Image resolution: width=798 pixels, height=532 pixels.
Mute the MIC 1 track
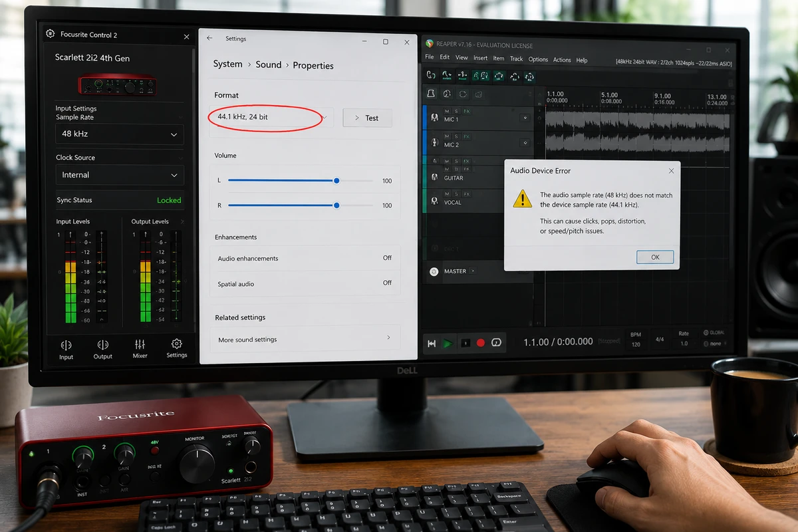coord(447,111)
